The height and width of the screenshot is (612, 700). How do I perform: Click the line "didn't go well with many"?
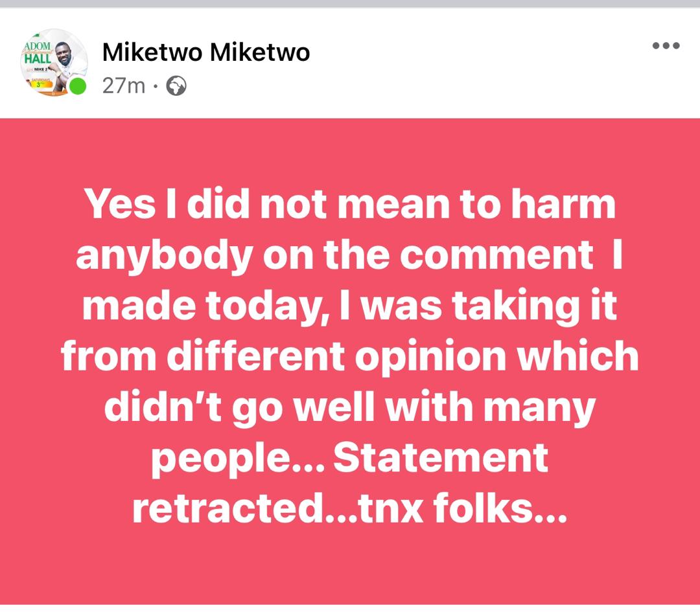[349, 408]
